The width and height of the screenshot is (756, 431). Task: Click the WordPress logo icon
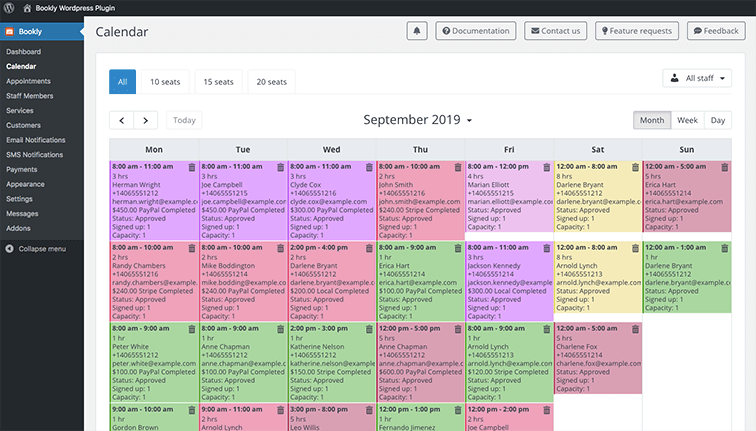[9, 8]
